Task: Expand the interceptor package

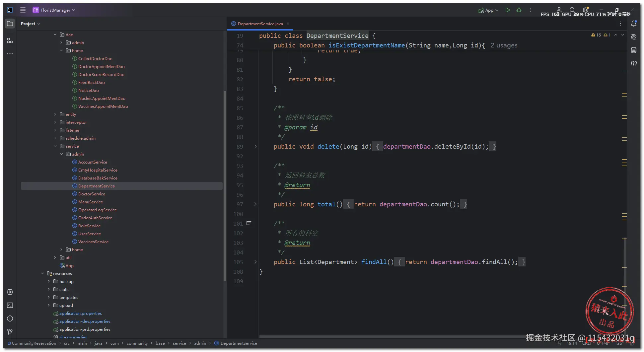Action: (55, 122)
